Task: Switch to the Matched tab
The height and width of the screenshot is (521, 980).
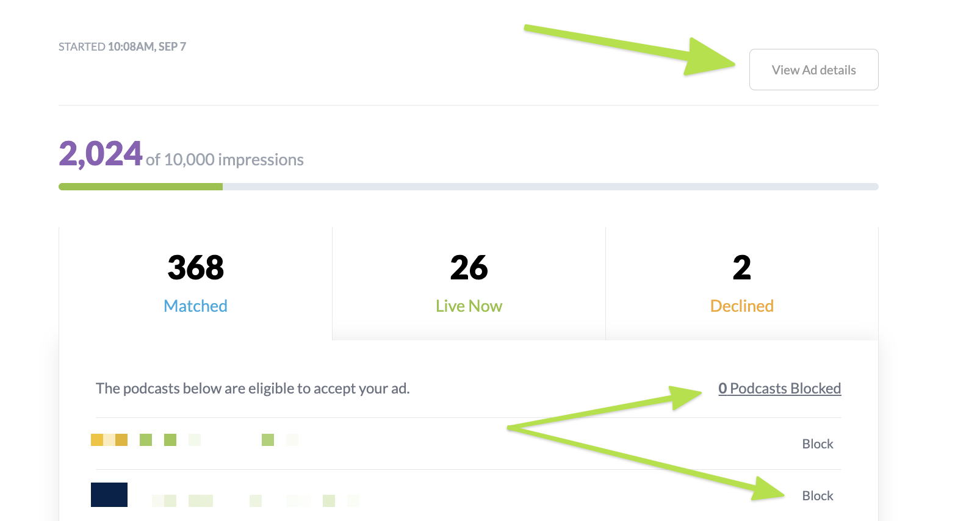Action: 195,306
